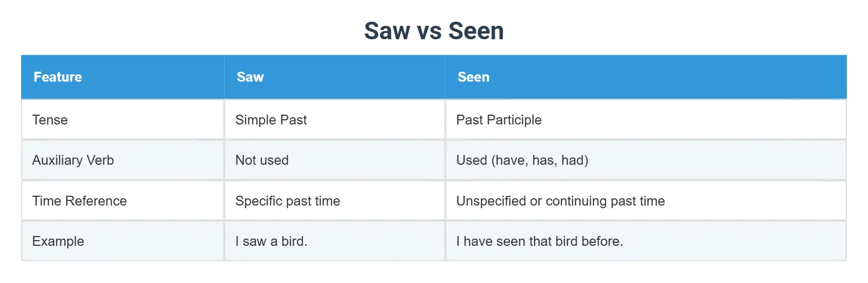Click the 'Not used' cell
Screen dimensions: 868x283
pos(262,160)
